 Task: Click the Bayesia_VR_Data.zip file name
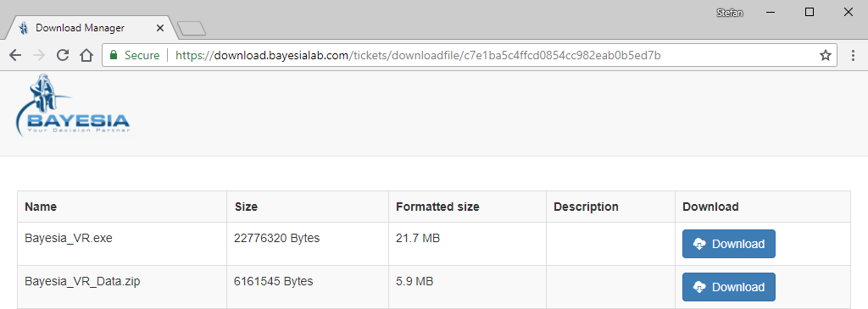click(x=82, y=281)
